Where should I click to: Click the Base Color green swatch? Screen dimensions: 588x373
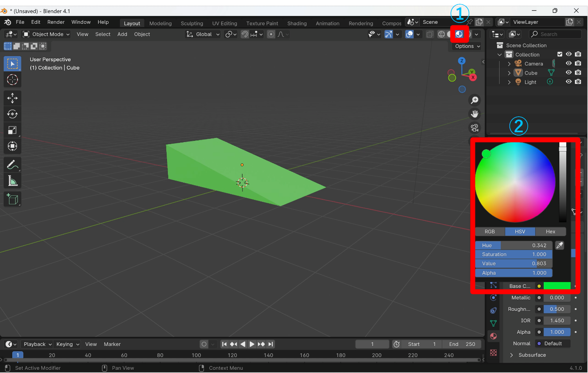click(557, 286)
